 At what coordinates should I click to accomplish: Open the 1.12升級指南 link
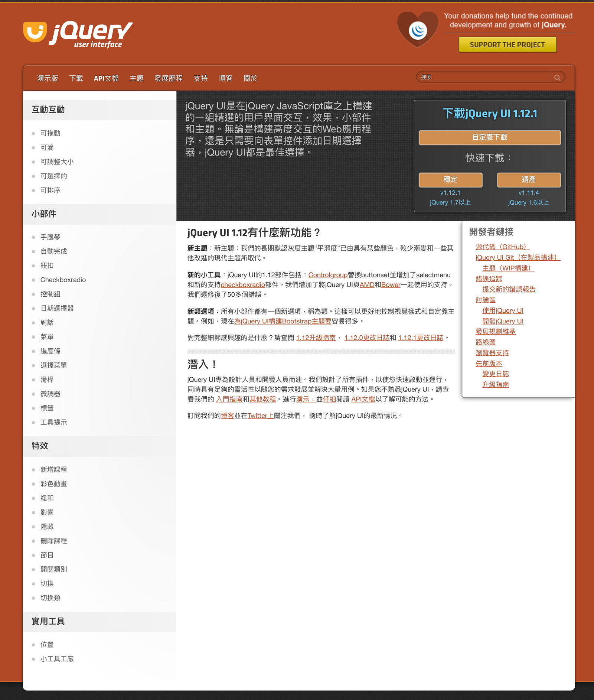(316, 338)
